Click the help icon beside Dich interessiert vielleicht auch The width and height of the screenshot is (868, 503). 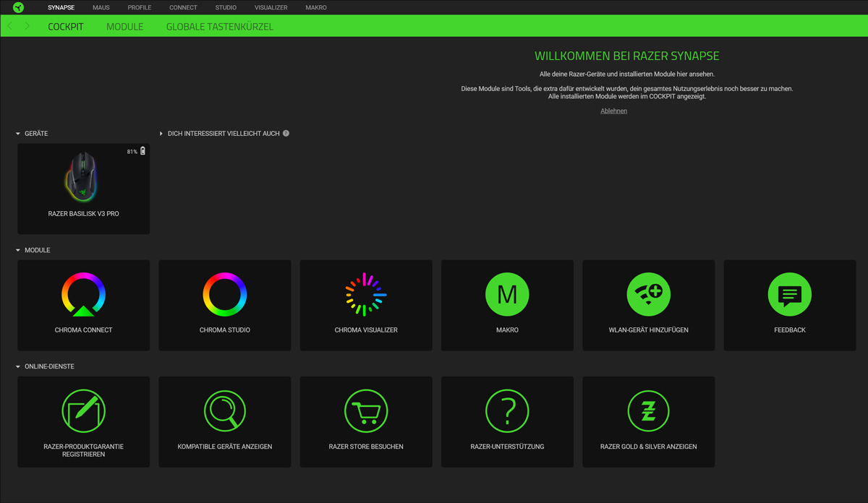(286, 134)
